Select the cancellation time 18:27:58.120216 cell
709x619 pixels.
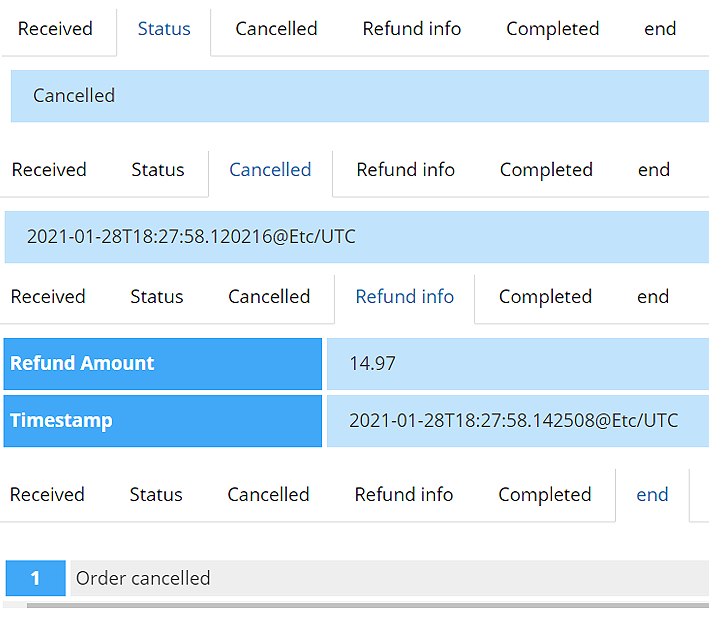(356, 237)
